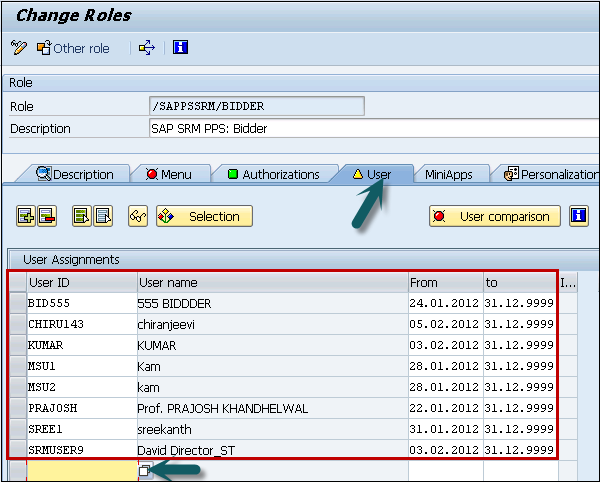Select the row selector for PRAJOSH
Viewport: 600px width, 482px height.
coord(17,407)
